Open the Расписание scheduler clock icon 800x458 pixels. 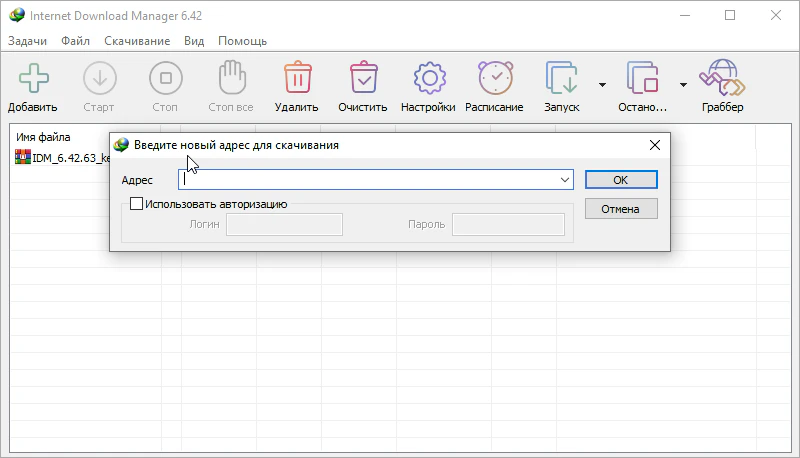[x=494, y=78]
